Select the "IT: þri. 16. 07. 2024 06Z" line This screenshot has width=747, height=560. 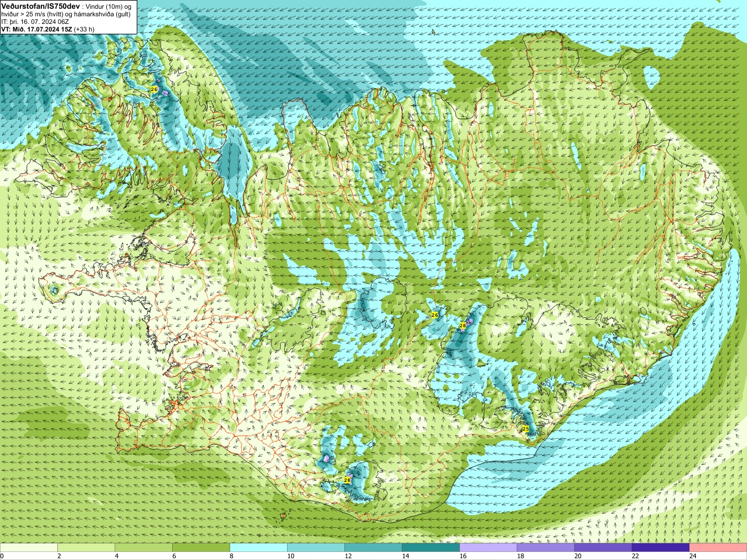(35, 22)
